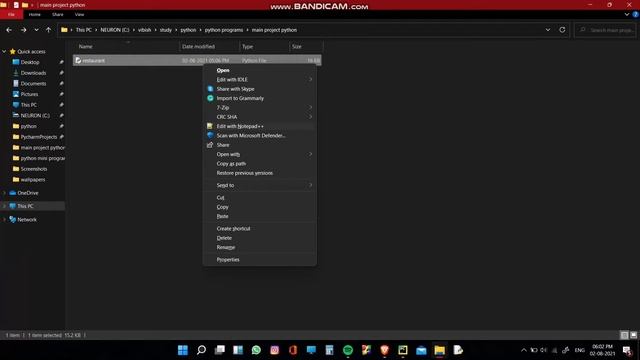Viewport: 640px width, 360px height.
Task: Collapse the Quick access tree
Action: tap(4, 51)
